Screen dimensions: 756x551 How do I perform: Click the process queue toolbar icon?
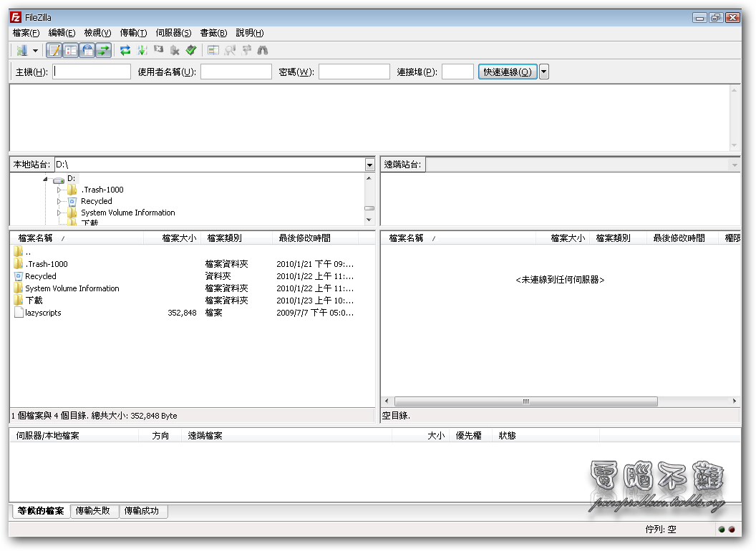click(142, 50)
